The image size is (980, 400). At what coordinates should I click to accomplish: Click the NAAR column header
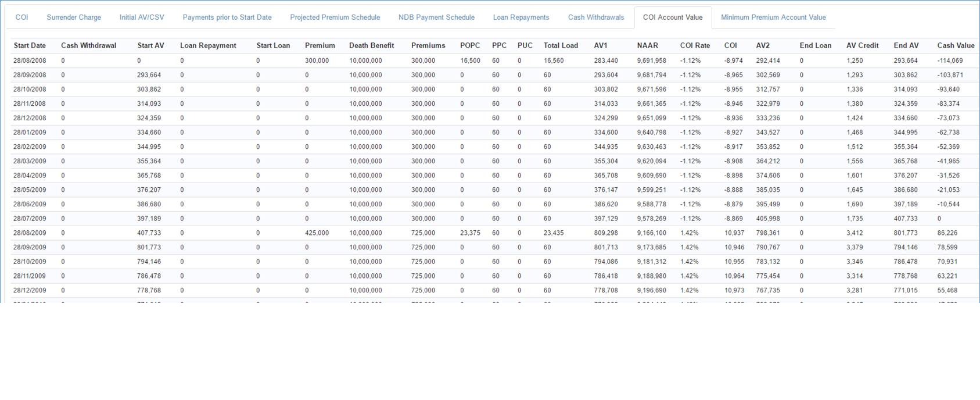coord(647,45)
